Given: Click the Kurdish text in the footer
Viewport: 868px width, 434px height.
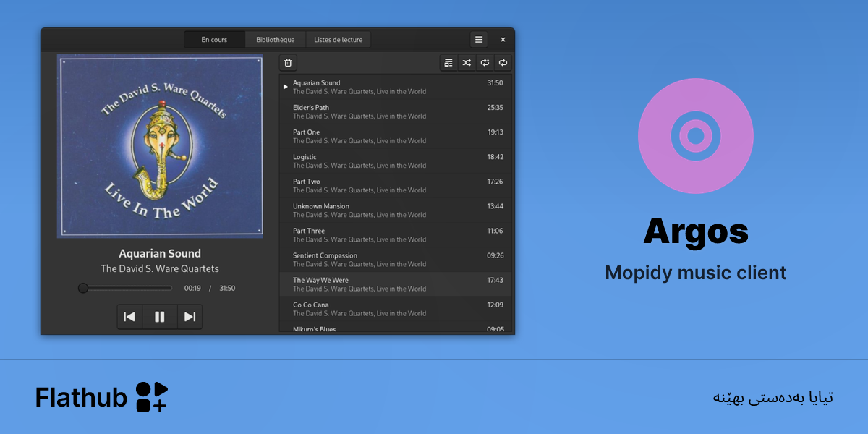Looking at the screenshot, I should (773, 398).
